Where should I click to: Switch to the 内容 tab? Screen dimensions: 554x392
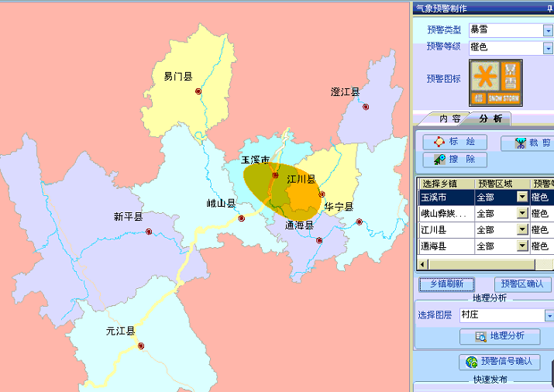pos(450,119)
